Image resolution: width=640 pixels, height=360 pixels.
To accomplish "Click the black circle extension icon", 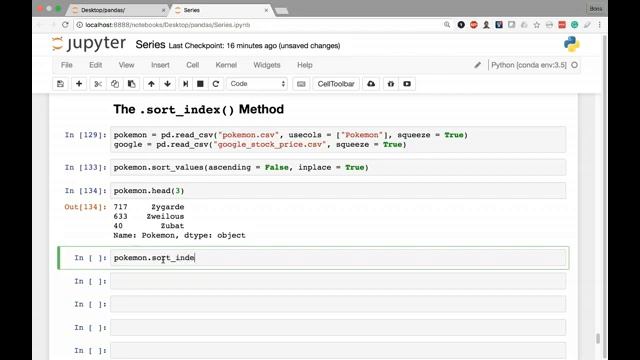I will point(461,25).
